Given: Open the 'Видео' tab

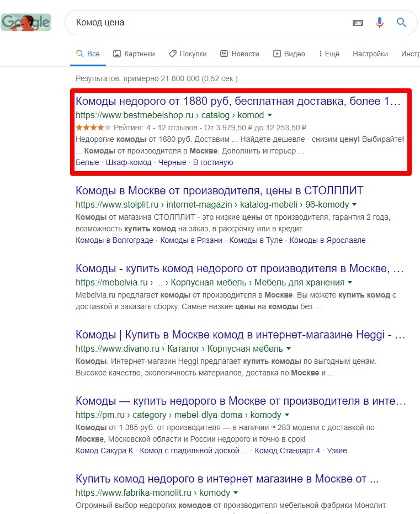Looking at the screenshot, I should point(289,54).
